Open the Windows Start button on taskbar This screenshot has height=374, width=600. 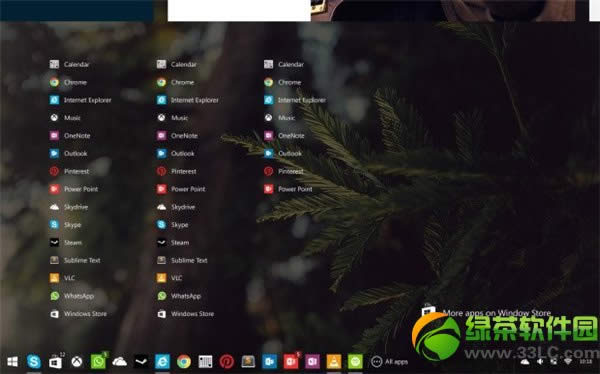pyautogui.click(x=12, y=361)
